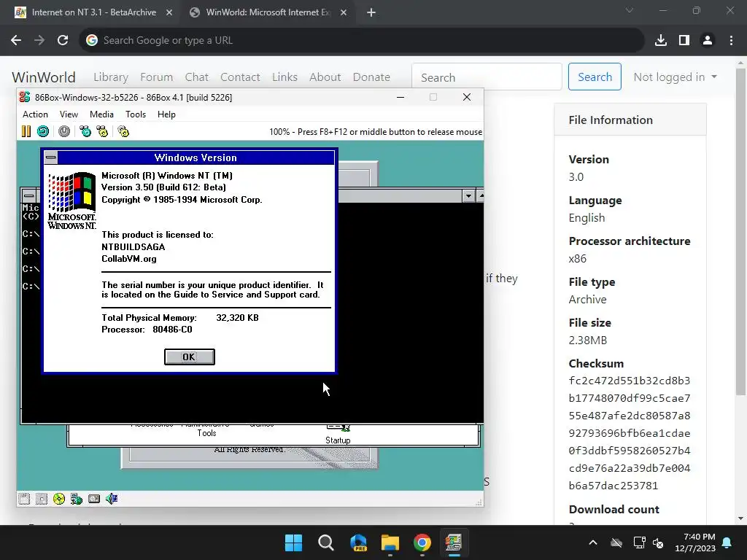This screenshot has width=747, height=560.
Task: Click the teal Ctrl+Alt+Del toolbar icon
Action: pos(85,131)
